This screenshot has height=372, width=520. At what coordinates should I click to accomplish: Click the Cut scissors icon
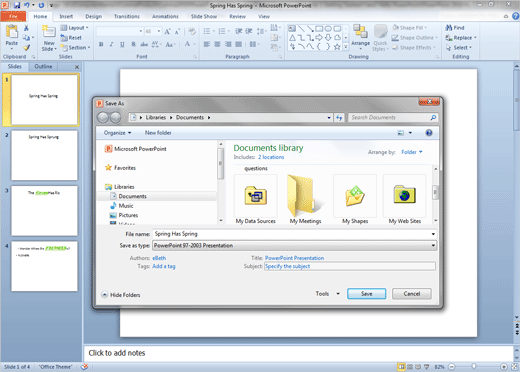pyautogui.click(x=26, y=28)
